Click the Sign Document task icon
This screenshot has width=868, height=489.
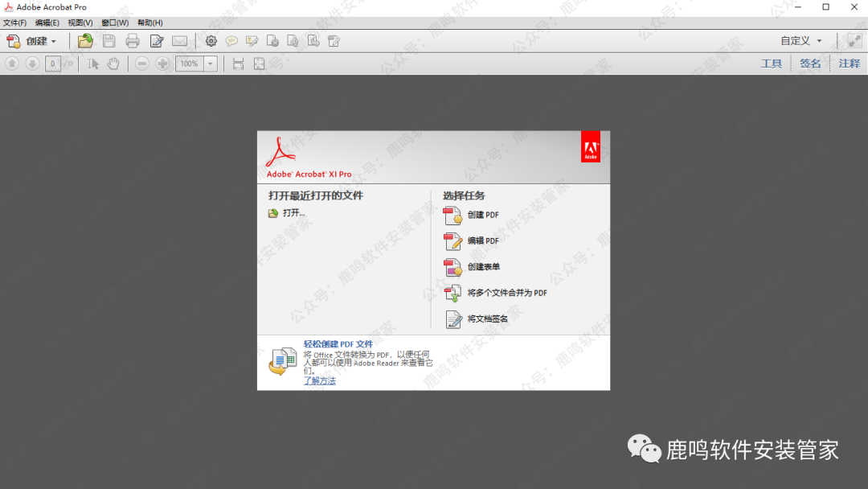453,318
